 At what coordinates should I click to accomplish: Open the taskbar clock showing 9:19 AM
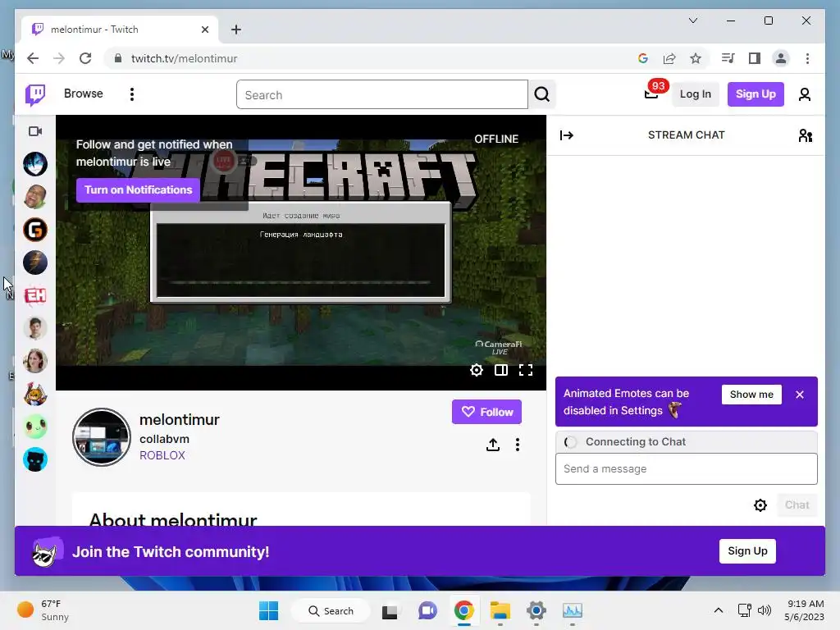[805, 610]
